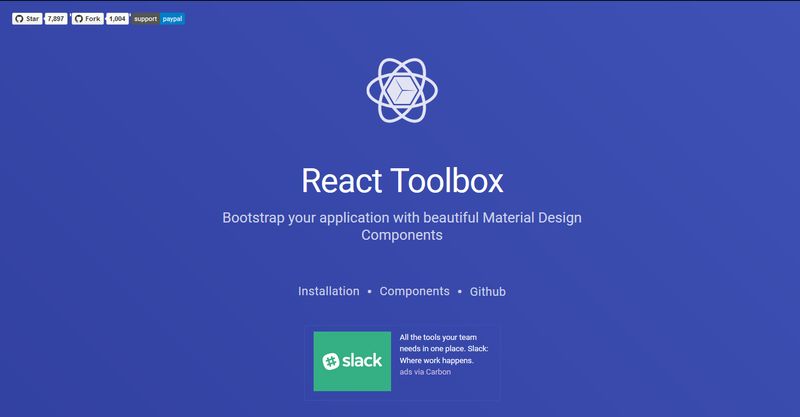Click the 'ads via Carbon' link
800x417 pixels.
[x=425, y=372]
